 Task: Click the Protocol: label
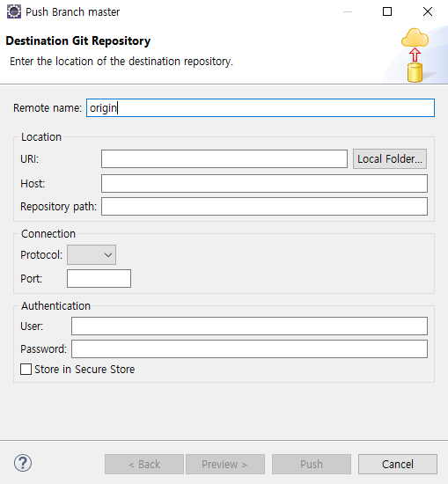[x=41, y=255]
